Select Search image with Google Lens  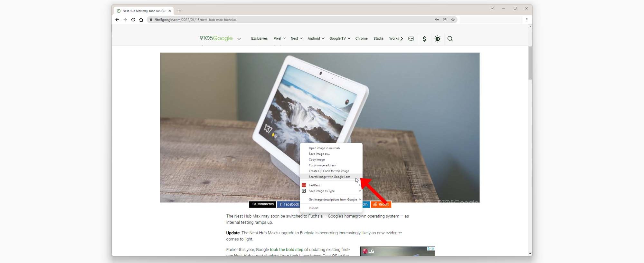329,177
